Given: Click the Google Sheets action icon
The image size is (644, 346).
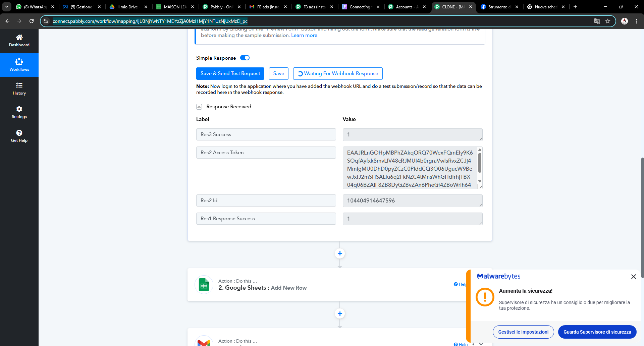Looking at the screenshot, I should 204,285.
